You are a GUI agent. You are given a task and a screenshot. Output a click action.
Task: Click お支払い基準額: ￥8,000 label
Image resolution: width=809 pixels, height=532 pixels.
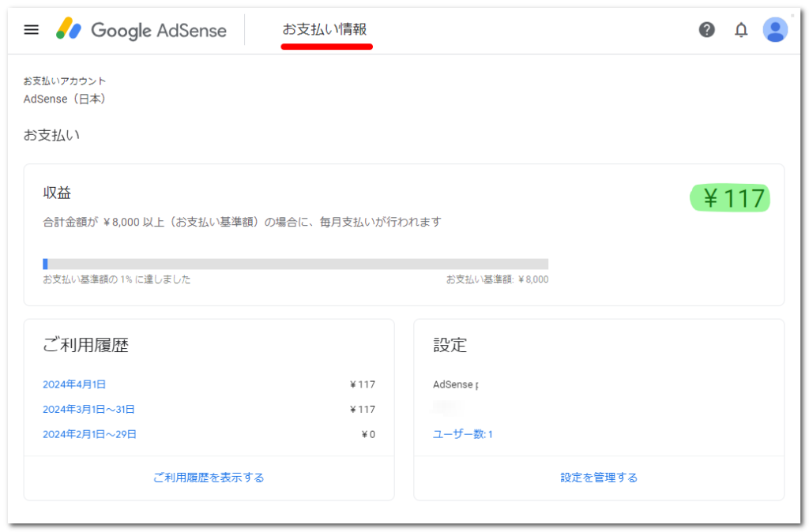(x=498, y=279)
